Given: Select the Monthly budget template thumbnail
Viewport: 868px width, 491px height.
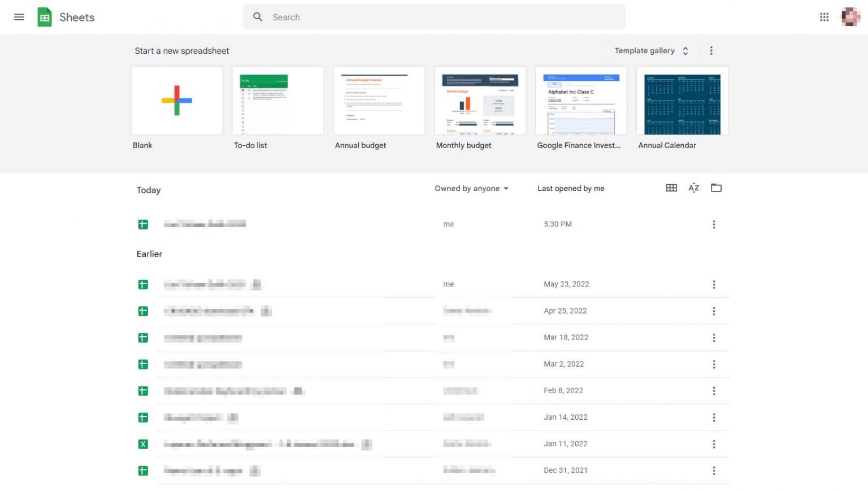Looking at the screenshot, I should coord(480,100).
